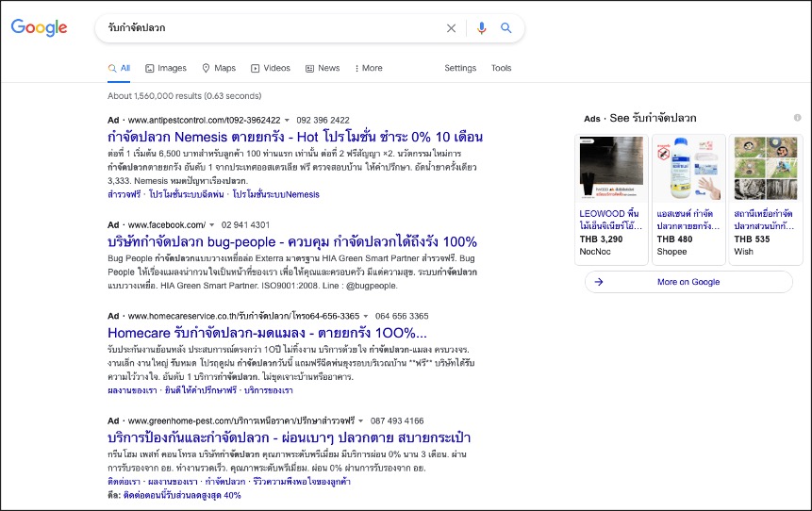Viewport: 812px width, 511px height.
Task: Click the แอสเซนด์ กำจัด product title
Action: [x=688, y=220]
